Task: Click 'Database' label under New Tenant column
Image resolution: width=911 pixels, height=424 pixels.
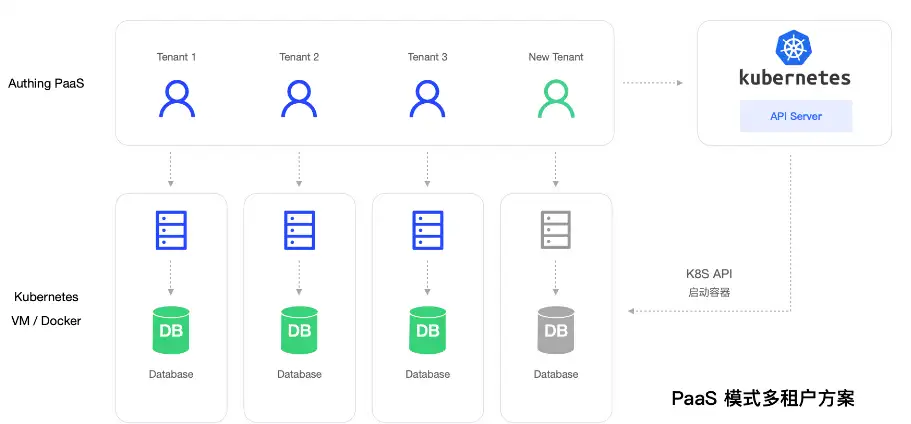Action: pyautogui.click(x=556, y=374)
